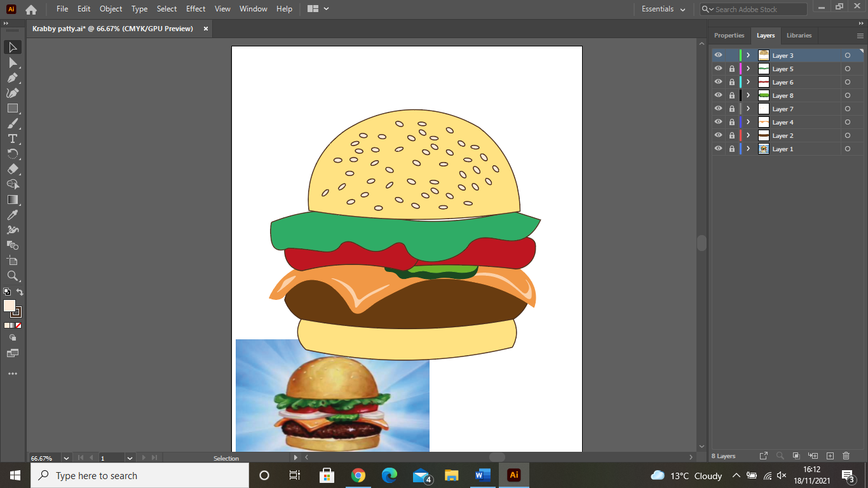This screenshot has height=488, width=868.
Task: Click the Fill color swatch
Action: point(10,306)
